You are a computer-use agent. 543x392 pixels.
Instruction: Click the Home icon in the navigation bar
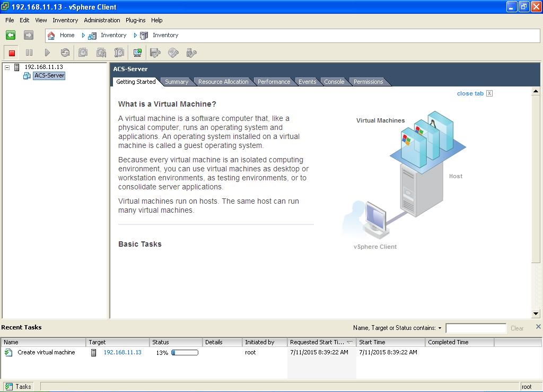[x=51, y=36]
